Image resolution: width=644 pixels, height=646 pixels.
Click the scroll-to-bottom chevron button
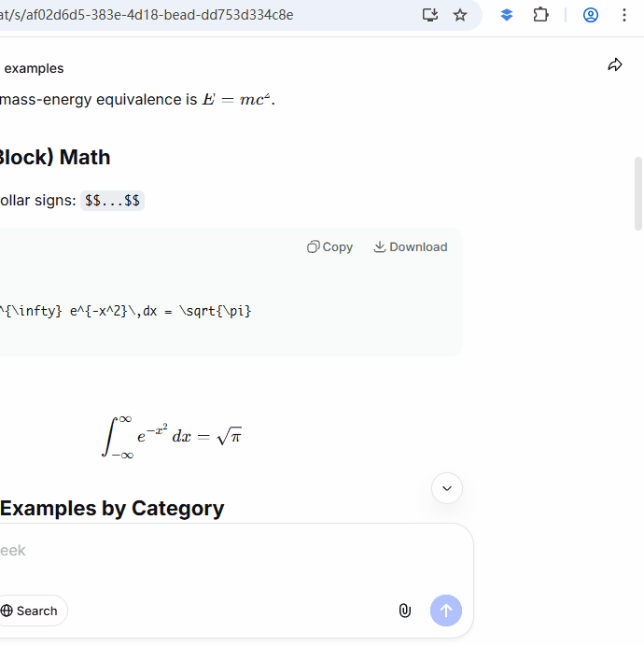click(x=447, y=488)
